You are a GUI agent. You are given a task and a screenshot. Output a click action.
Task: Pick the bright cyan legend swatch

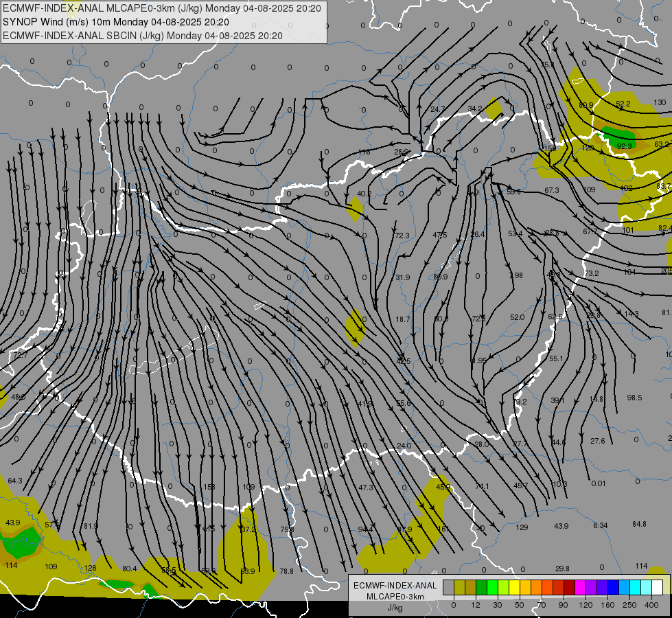coord(636,587)
